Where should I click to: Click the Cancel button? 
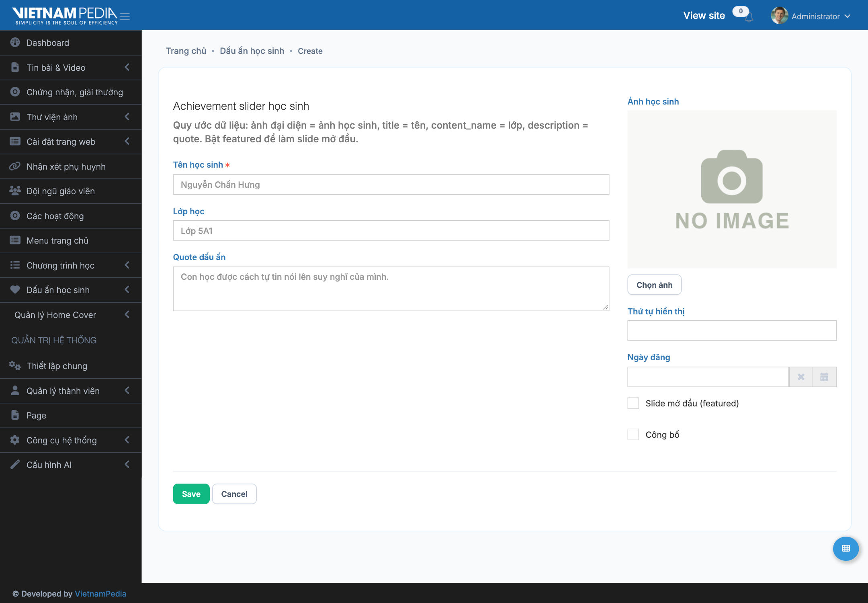click(234, 494)
